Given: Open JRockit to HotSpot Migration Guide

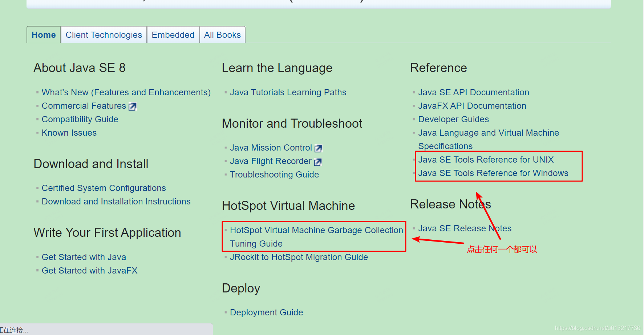Looking at the screenshot, I should 299,257.
